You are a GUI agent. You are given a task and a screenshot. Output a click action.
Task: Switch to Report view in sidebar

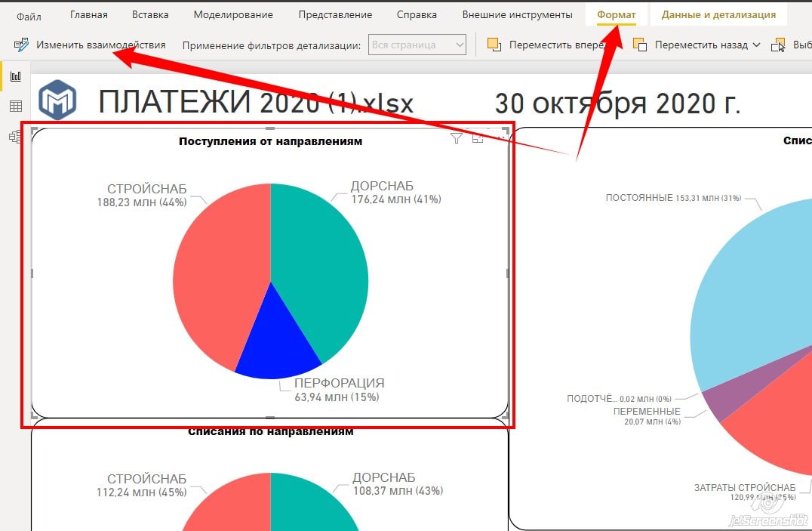point(16,76)
